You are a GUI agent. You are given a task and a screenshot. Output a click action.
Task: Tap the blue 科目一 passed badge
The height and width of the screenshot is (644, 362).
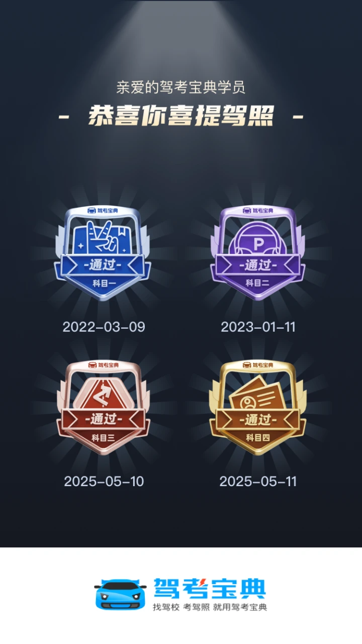pos(104,253)
